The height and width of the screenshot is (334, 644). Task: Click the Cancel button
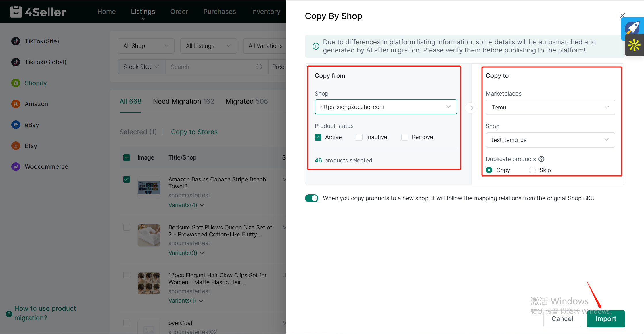pyautogui.click(x=562, y=319)
